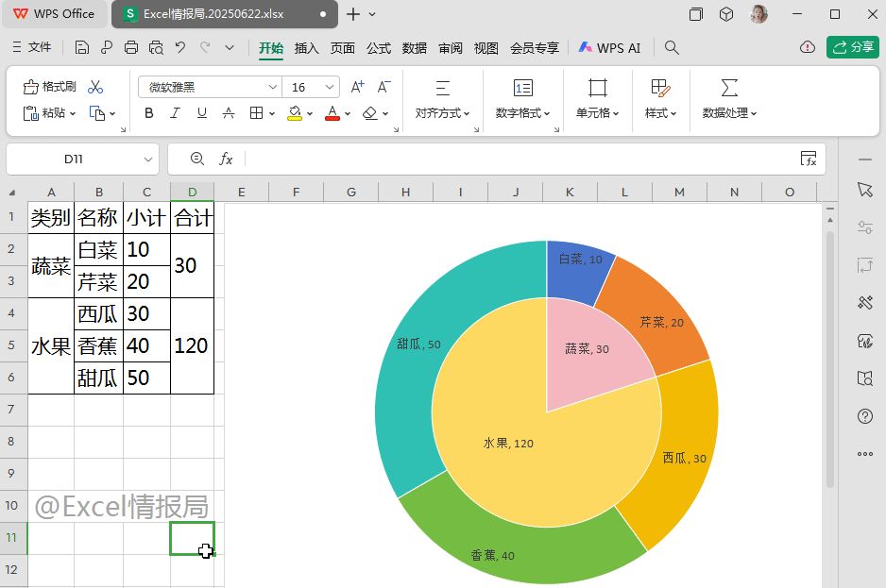Click the Select All corner triangle
This screenshot has height=588, width=886.
click(12, 192)
